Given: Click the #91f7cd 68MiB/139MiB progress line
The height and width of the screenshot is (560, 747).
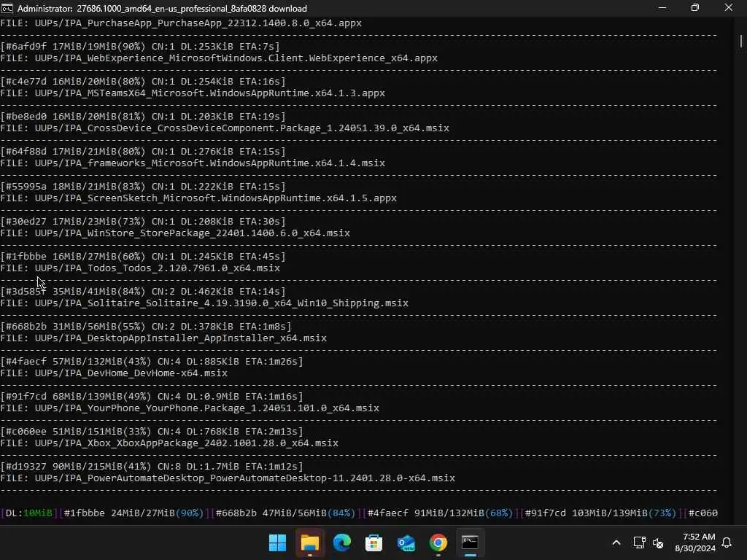Looking at the screenshot, I should tap(152, 396).
